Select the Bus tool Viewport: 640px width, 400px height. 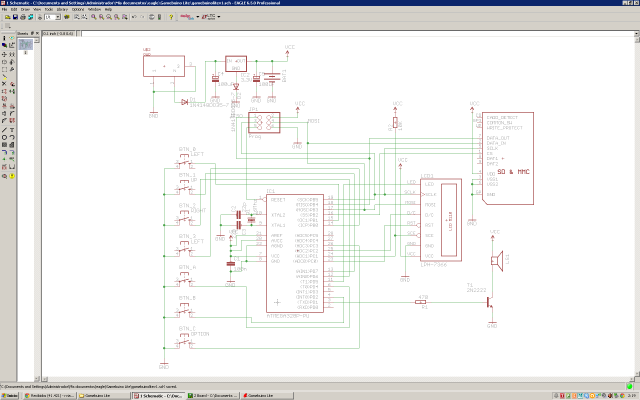[x=4, y=152]
